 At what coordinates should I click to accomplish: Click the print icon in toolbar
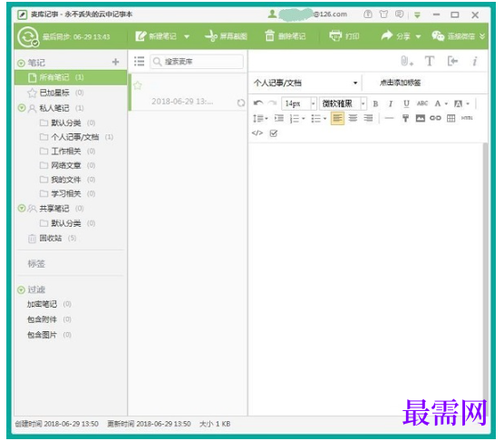[x=335, y=36]
